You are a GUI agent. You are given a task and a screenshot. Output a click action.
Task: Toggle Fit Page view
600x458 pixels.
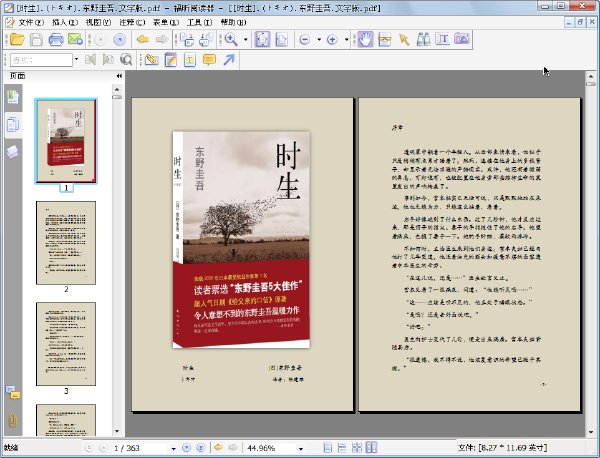tap(262, 39)
